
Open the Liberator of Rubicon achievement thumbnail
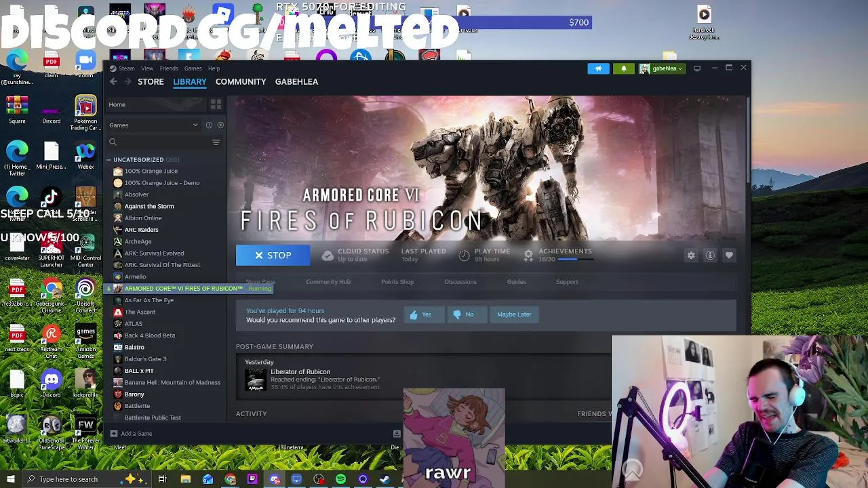coord(256,379)
